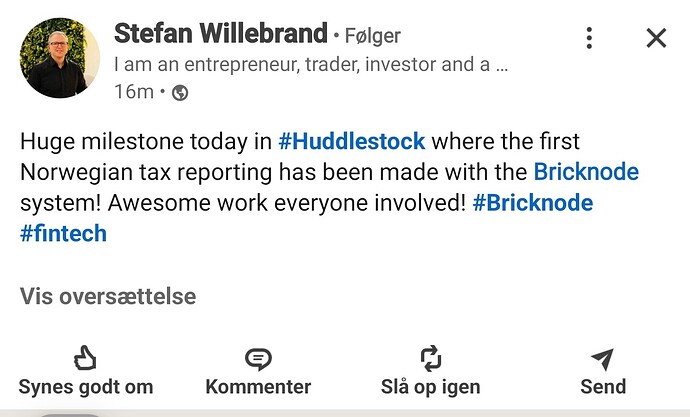
Task: Click the Kommenter label
Action: (x=258, y=387)
